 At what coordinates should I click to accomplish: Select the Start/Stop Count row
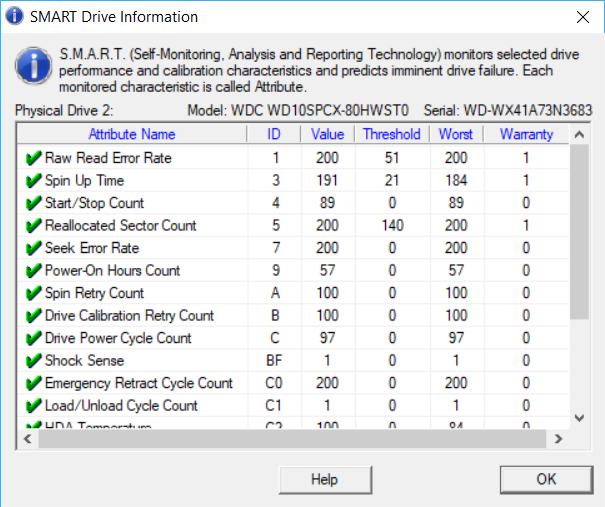coord(293,203)
